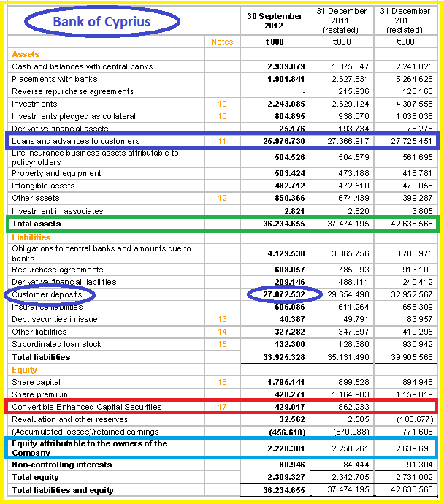Viewport: 444px width, 504px height.
Task: Click the total assets value 37.474.195 in the Total assets row
Action: point(348,224)
